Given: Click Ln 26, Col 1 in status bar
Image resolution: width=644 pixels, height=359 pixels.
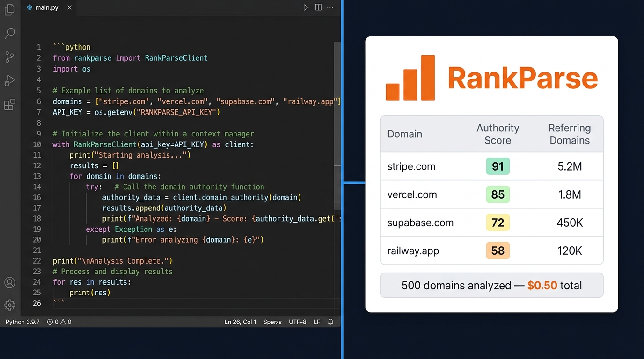Looking at the screenshot, I should point(240,322).
